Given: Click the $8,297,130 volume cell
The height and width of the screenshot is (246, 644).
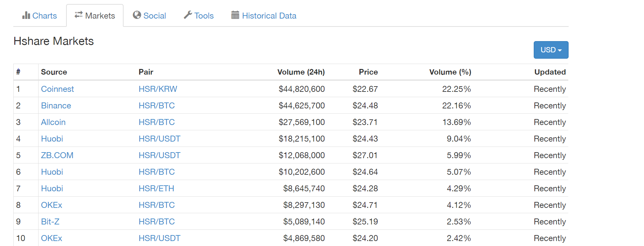Looking at the screenshot, I should [x=304, y=205].
